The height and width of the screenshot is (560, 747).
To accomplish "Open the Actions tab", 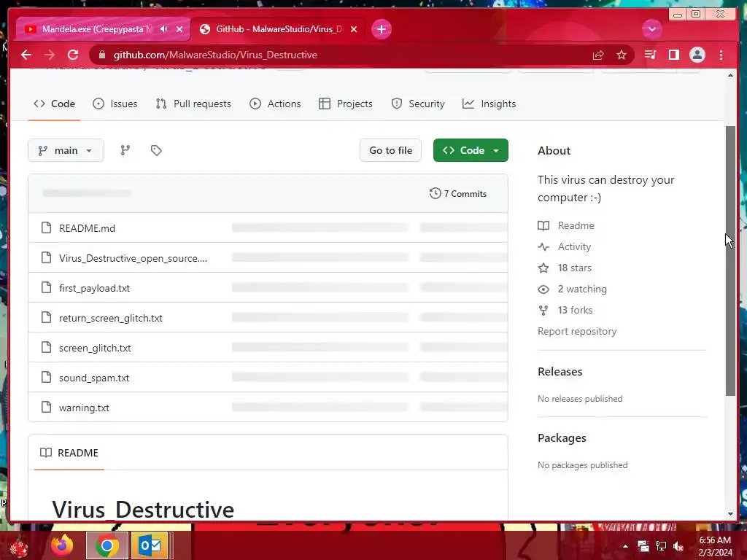I will [275, 104].
